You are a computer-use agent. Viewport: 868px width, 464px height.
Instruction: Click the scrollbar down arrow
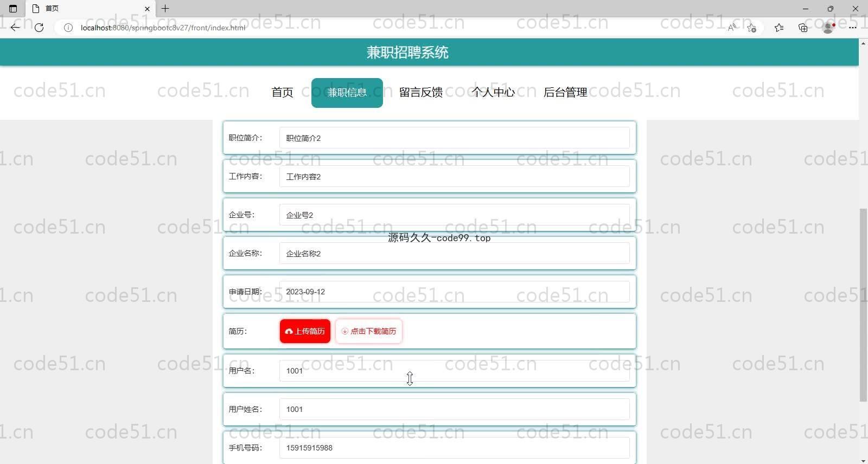tap(863, 460)
